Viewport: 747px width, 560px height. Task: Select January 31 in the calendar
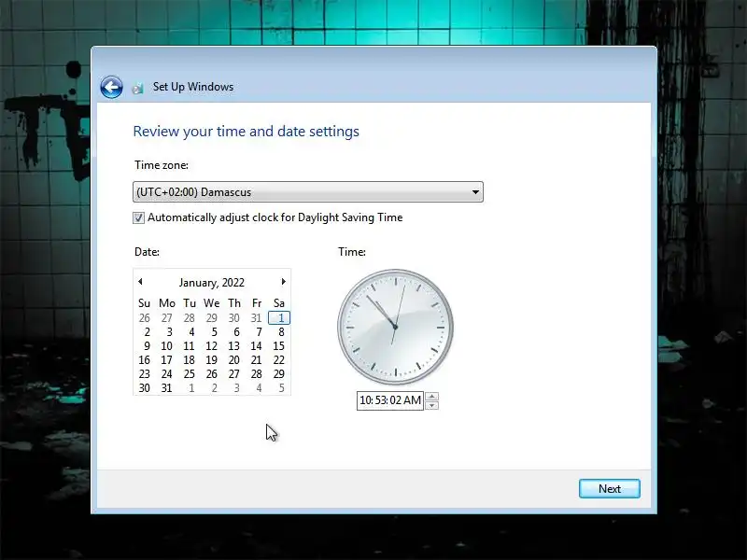coord(167,388)
